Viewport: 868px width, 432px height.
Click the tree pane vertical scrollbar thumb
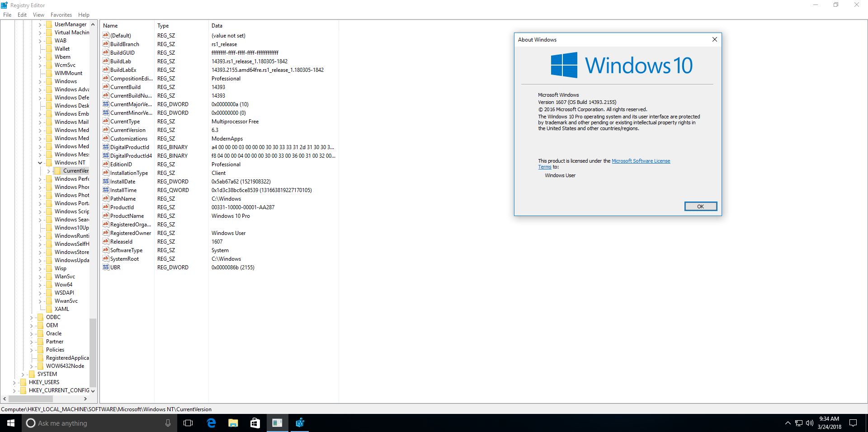(93, 352)
